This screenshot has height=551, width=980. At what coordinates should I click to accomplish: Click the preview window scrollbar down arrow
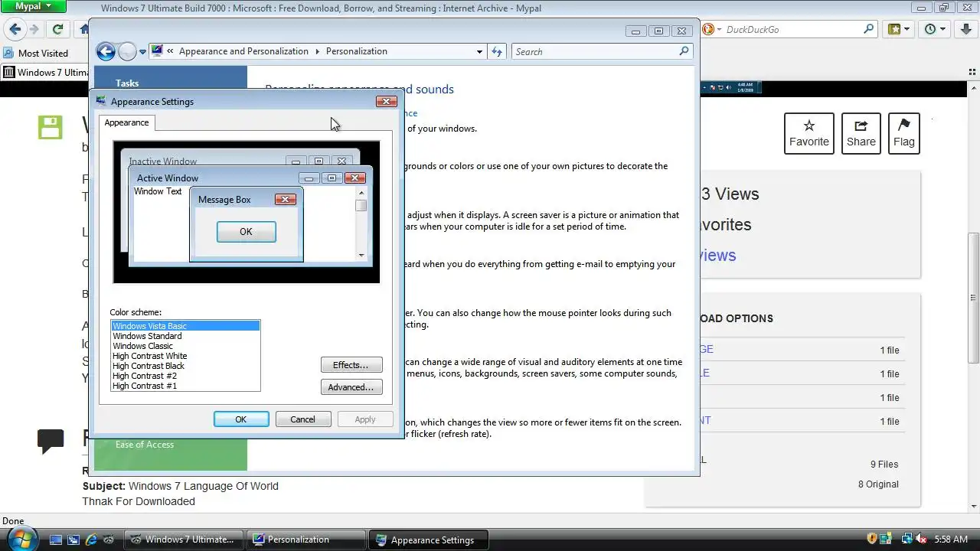[361, 256]
